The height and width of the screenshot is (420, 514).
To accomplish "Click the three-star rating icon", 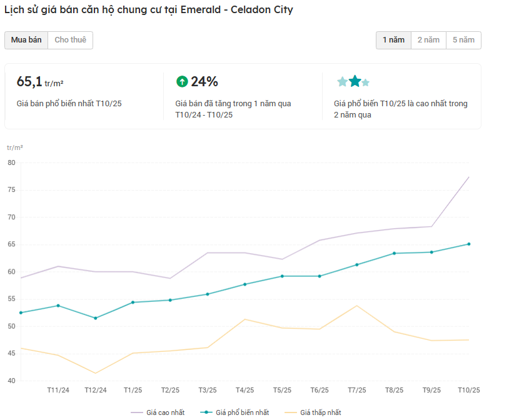I will pyautogui.click(x=353, y=81).
